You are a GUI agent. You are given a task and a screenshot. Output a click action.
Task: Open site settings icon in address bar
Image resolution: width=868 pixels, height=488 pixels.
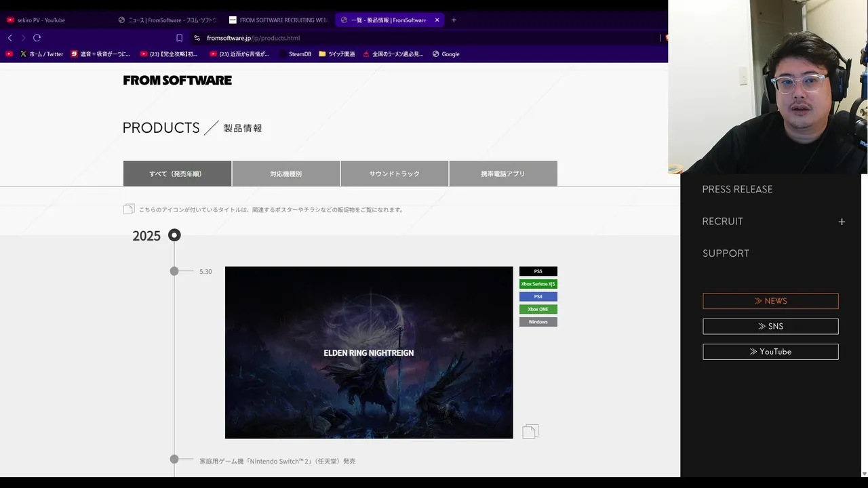tap(197, 38)
